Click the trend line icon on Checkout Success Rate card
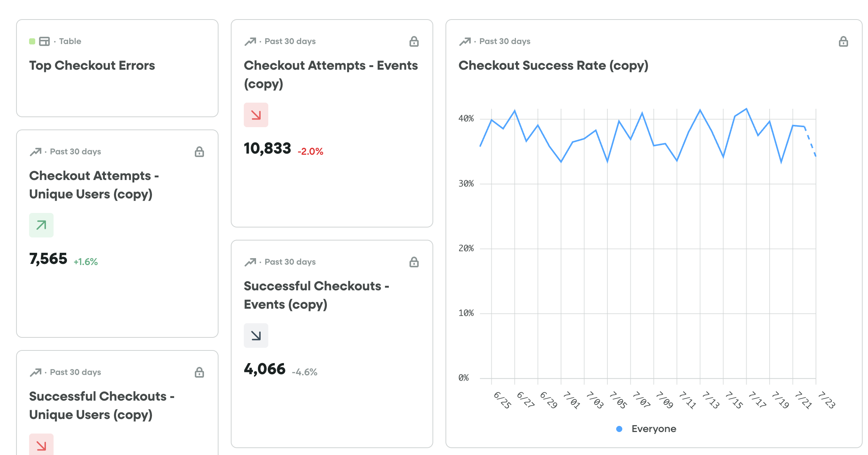 coord(465,41)
